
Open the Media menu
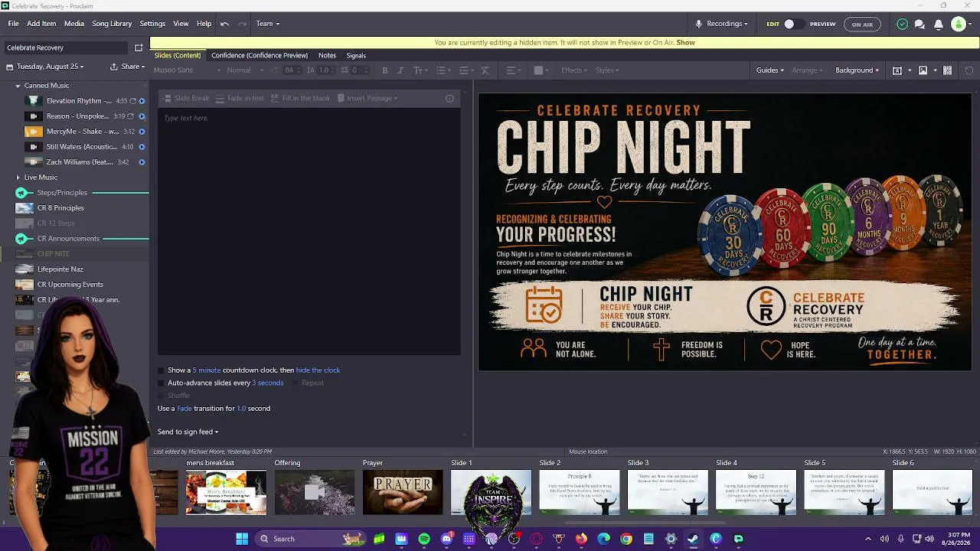[x=74, y=24]
